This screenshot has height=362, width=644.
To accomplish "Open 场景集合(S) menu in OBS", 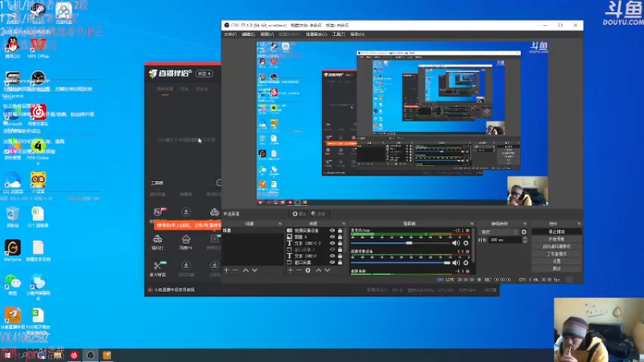I will (316, 35).
